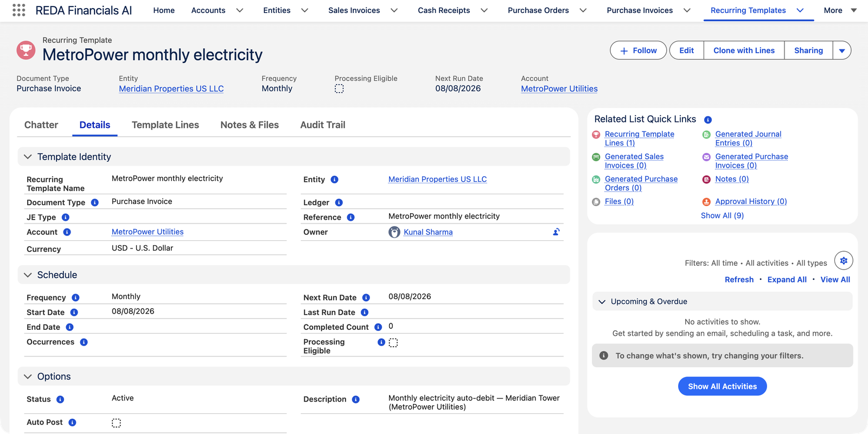The width and height of the screenshot is (868, 434).
Task: Click info icon next to Frequency
Action: coord(75,297)
